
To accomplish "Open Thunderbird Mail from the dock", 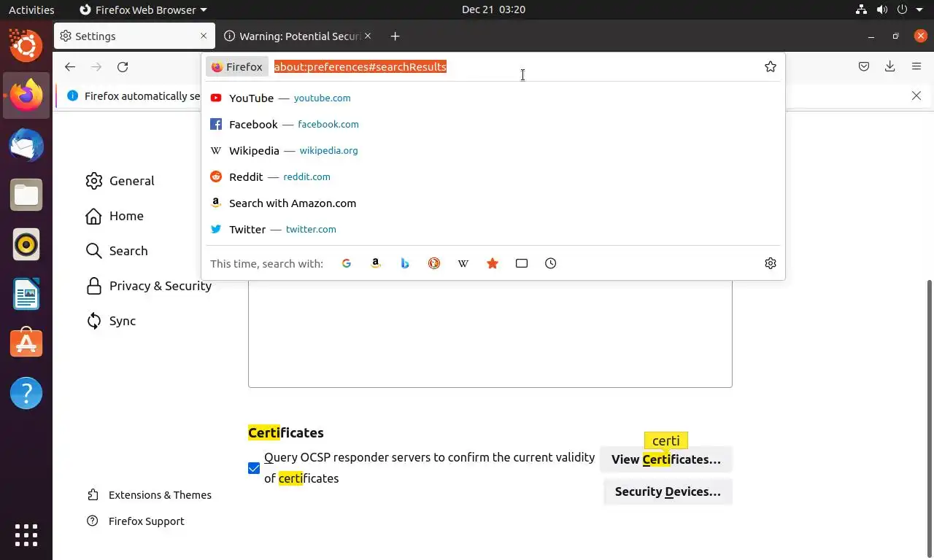I will click(x=26, y=145).
